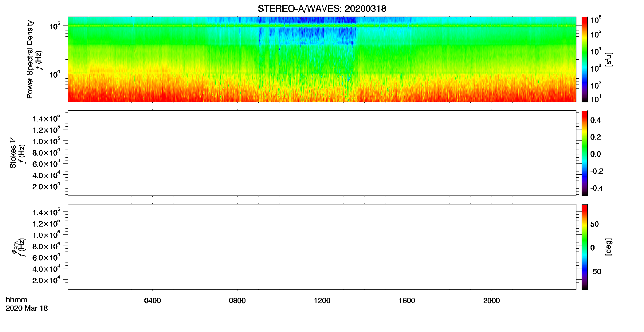The height and width of the screenshot is (332, 644).
Task: Click the empty Stokes V panel
Action: pyautogui.click(x=322, y=153)
